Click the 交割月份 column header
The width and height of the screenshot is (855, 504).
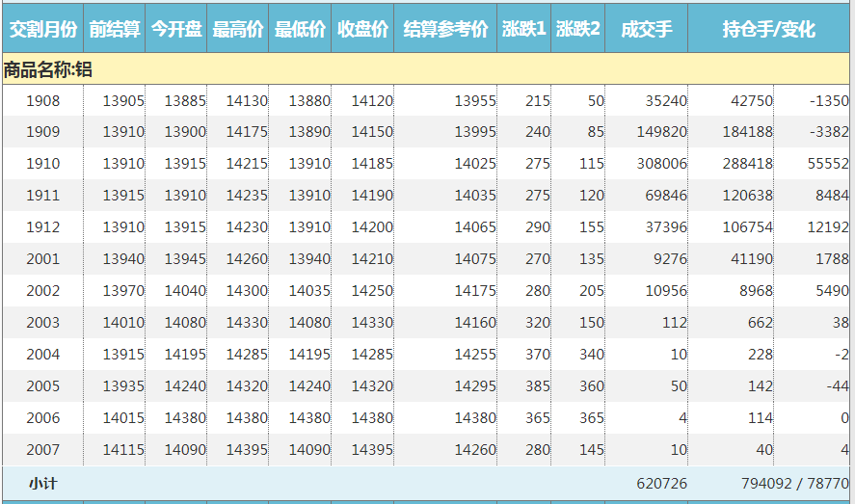(x=42, y=29)
